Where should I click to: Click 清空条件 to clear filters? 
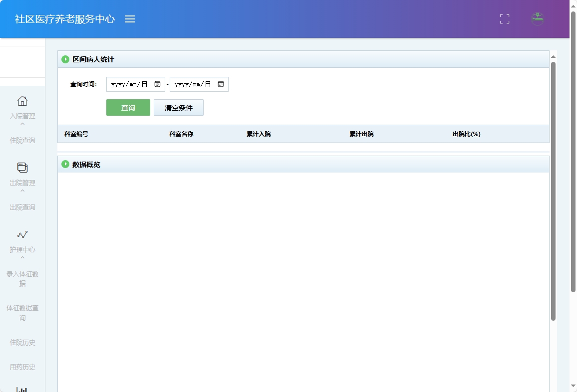pos(178,107)
